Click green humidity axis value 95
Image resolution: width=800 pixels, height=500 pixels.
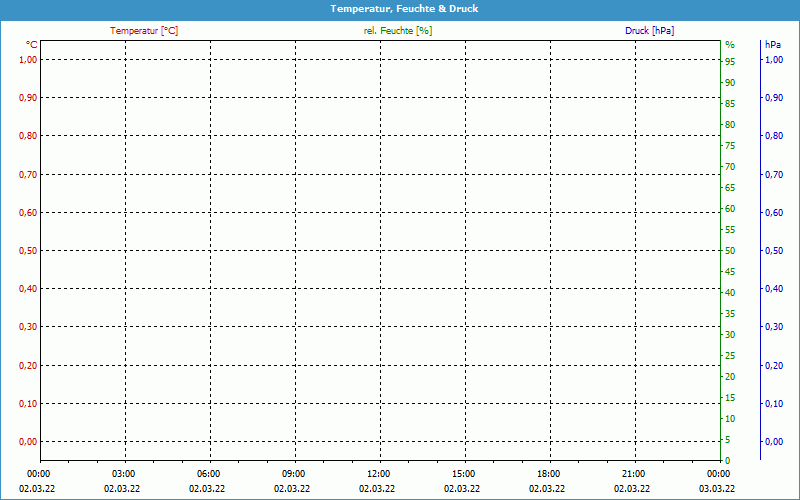click(730, 62)
